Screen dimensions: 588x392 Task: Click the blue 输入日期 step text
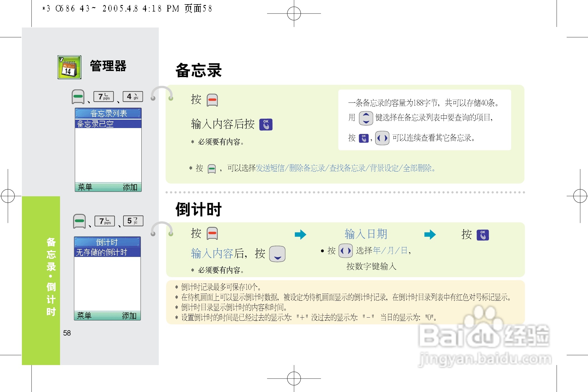pos(366,234)
